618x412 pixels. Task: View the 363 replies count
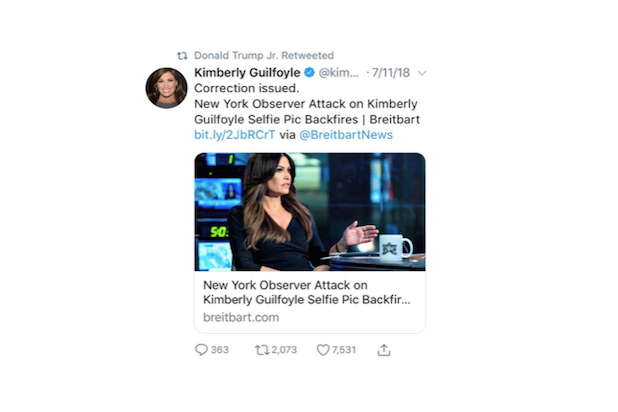[x=220, y=350]
